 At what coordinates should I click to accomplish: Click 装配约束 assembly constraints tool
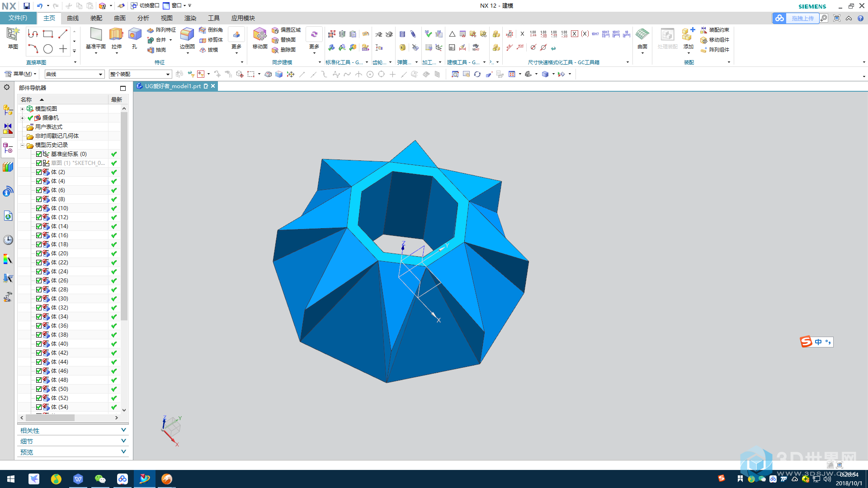pos(715,30)
